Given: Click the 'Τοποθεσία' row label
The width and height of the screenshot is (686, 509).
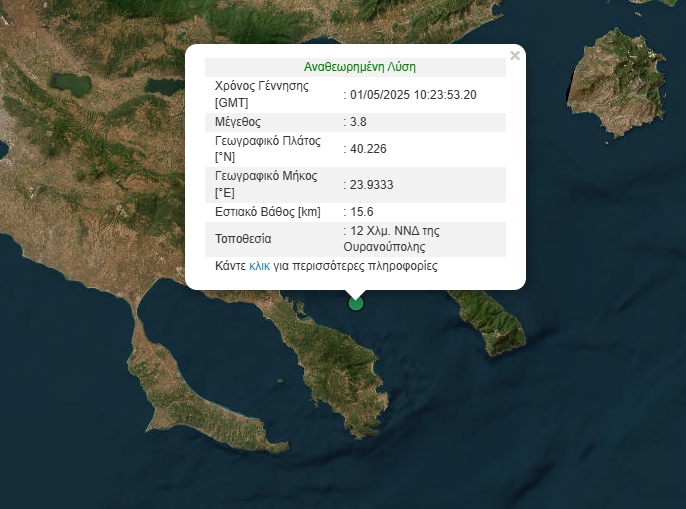Looking at the screenshot, I should click(243, 240).
